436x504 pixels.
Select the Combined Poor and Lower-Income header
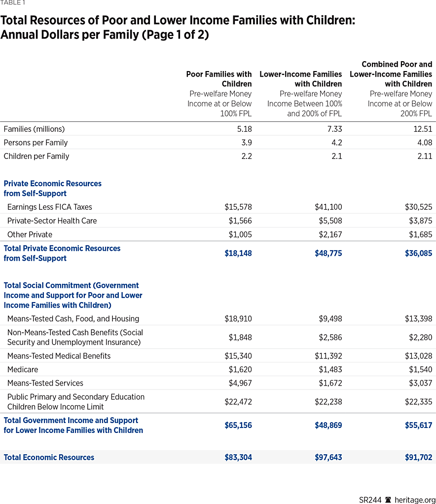click(391, 74)
